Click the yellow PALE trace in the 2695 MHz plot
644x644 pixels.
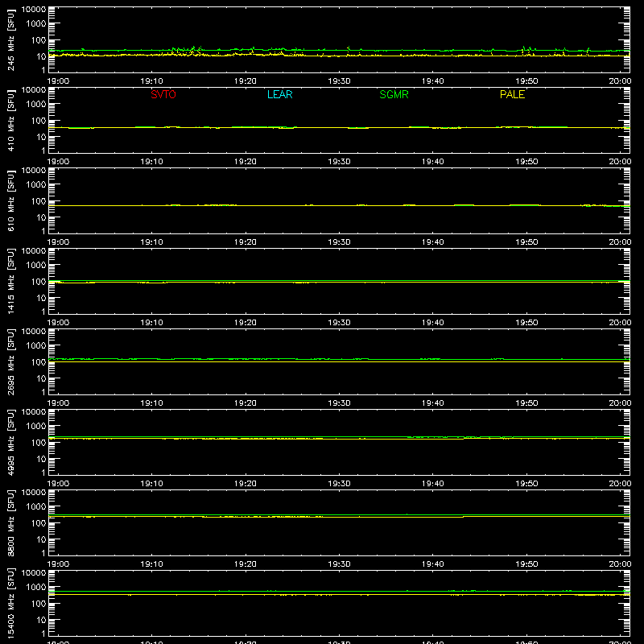tap(339, 361)
